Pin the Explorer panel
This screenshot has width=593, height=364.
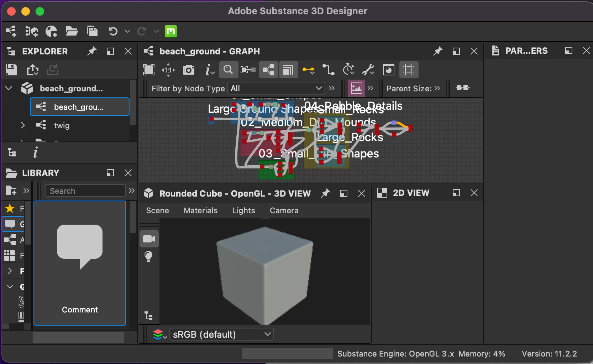(x=92, y=51)
